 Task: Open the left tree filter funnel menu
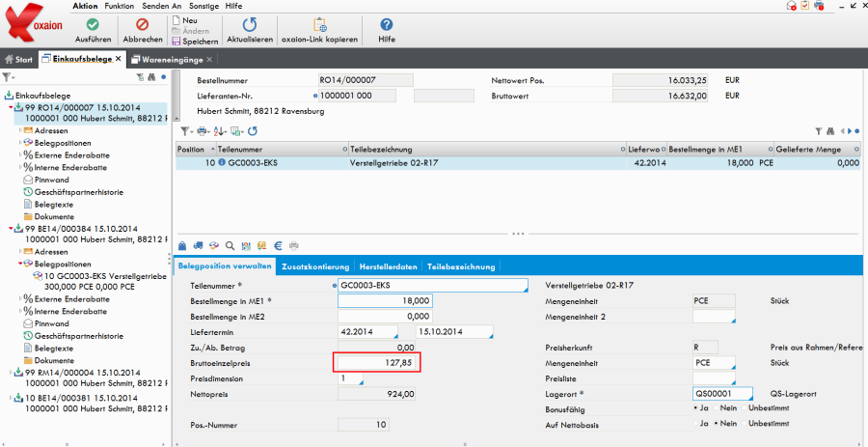[8, 77]
